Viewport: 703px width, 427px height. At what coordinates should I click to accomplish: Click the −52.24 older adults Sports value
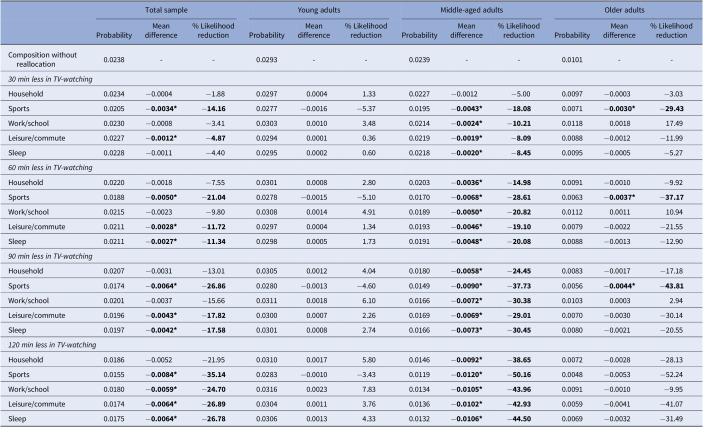(671, 375)
